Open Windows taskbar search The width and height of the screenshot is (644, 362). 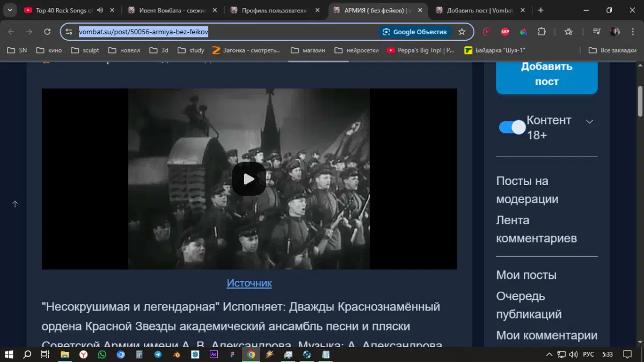click(x=27, y=354)
